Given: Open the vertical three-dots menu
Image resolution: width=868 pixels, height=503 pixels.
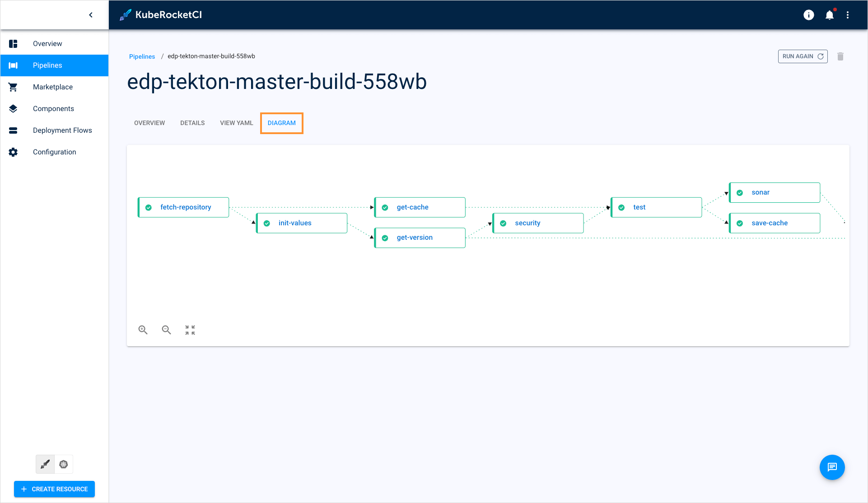Looking at the screenshot, I should (x=848, y=15).
